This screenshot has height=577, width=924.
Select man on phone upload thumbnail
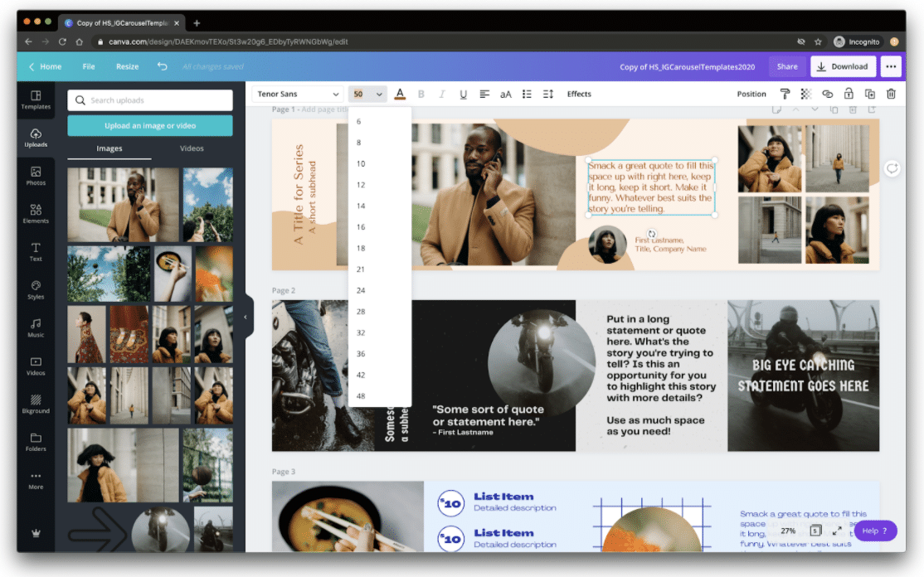[x=123, y=205]
